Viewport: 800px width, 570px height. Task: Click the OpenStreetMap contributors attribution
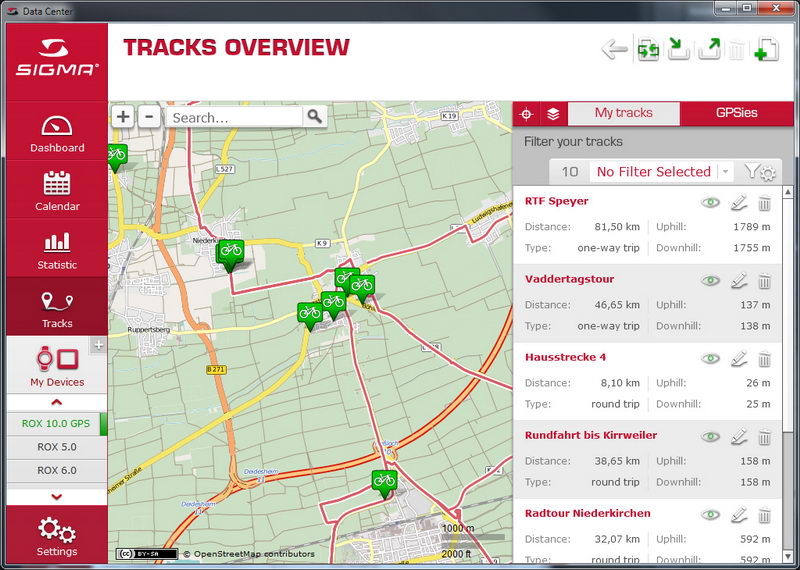[248, 554]
